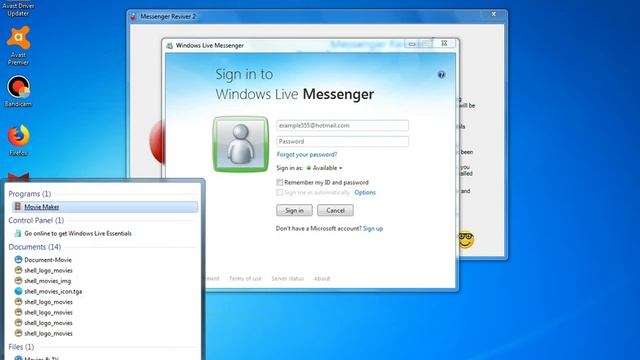Click the Documents (14) results header

click(35, 247)
